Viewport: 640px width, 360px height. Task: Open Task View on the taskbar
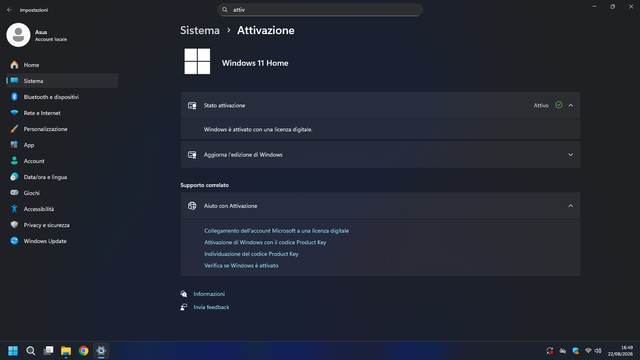pos(49,351)
